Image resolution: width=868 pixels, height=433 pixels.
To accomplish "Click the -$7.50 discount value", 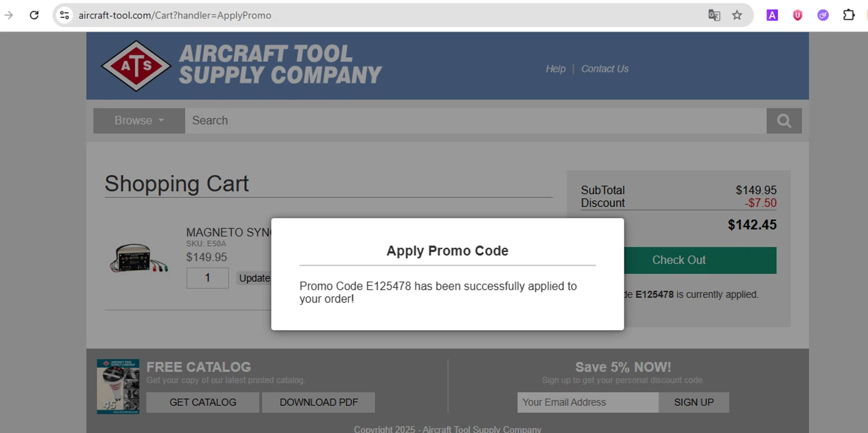I will [760, 203].
